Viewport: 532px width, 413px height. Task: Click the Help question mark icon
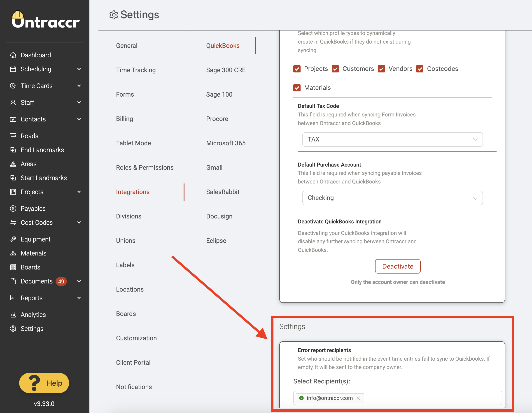(x=34, y=383)
